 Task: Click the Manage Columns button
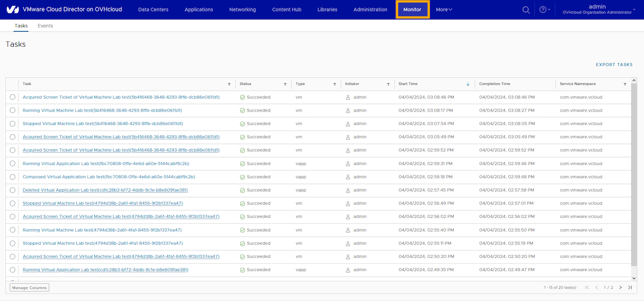[x=29, y=288]
